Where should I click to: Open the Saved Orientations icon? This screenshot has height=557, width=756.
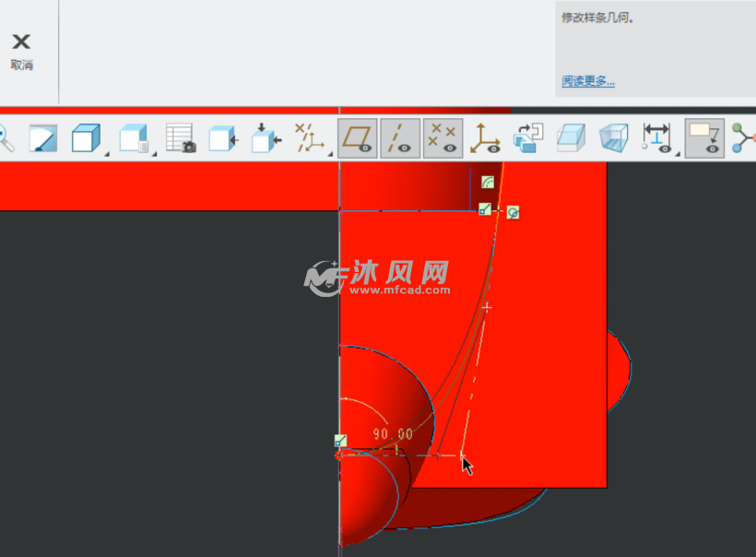(x=134, y=139)
